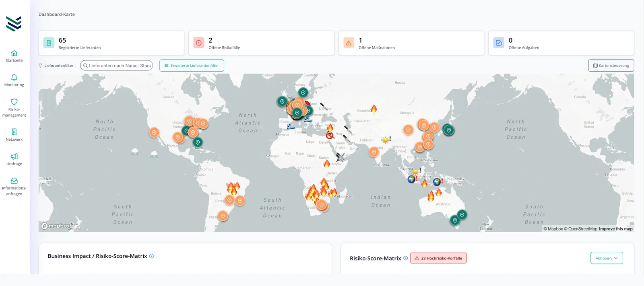The height and width of the screenshot is (286, 644).
Task: Open Umfrage megaphone icon
Action: (x=14, y=156)
